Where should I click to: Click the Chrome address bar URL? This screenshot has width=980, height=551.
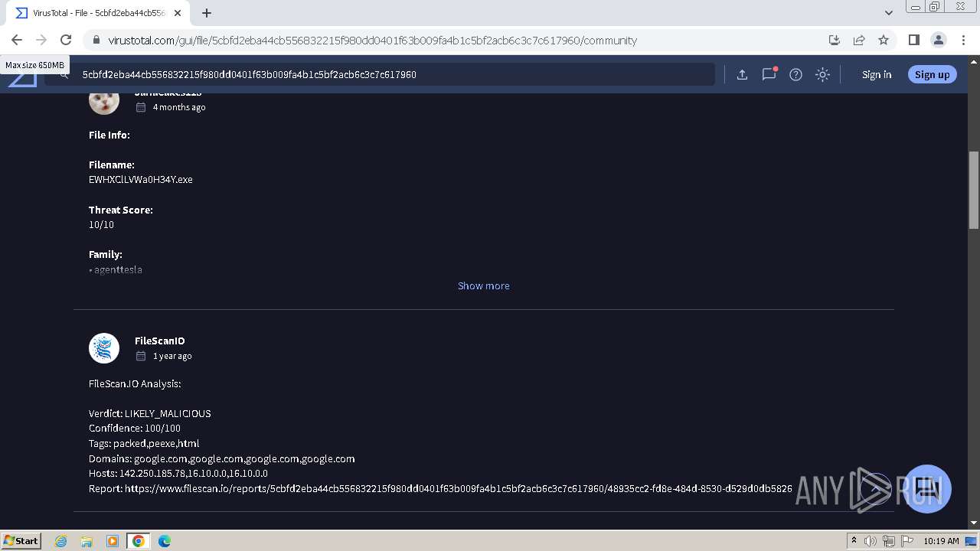(372, 41)
